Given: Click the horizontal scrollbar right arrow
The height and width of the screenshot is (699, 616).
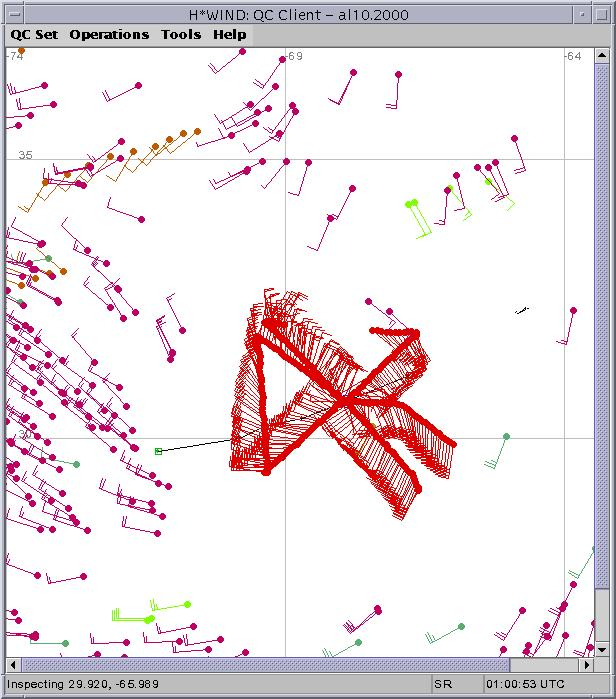Looking at the screenshot, I should coord(588,665).
